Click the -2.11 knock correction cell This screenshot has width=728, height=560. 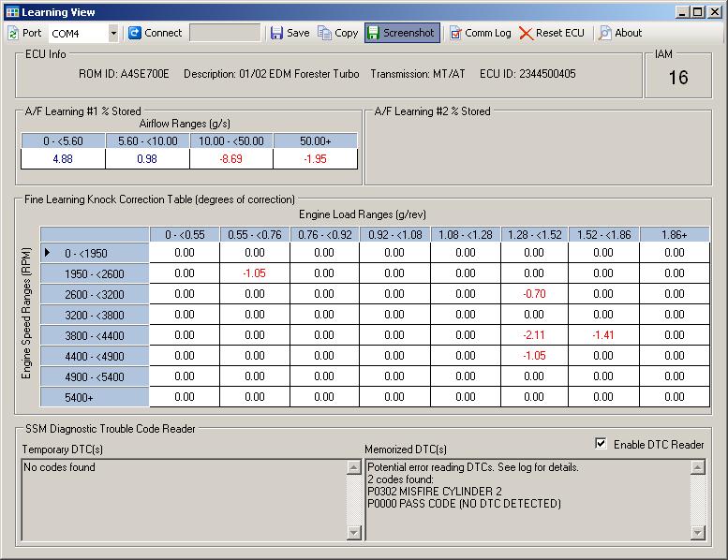pos(534,335)
